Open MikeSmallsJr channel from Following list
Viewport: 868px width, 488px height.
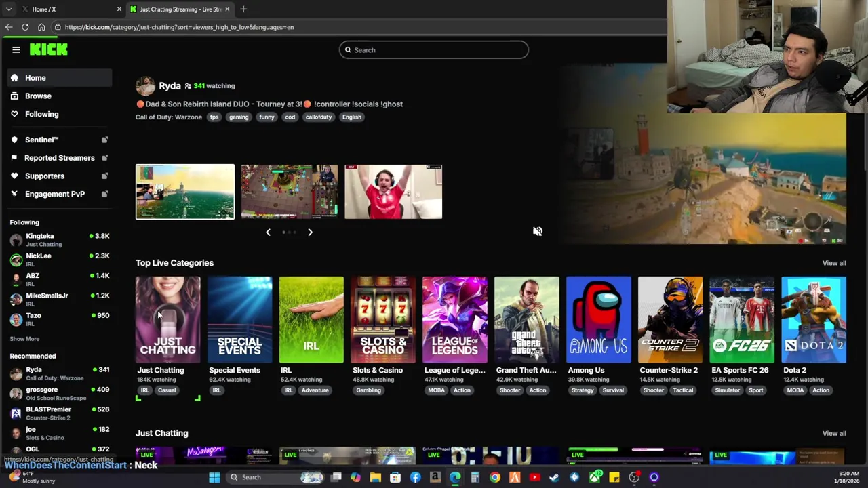tap(60, 299)
